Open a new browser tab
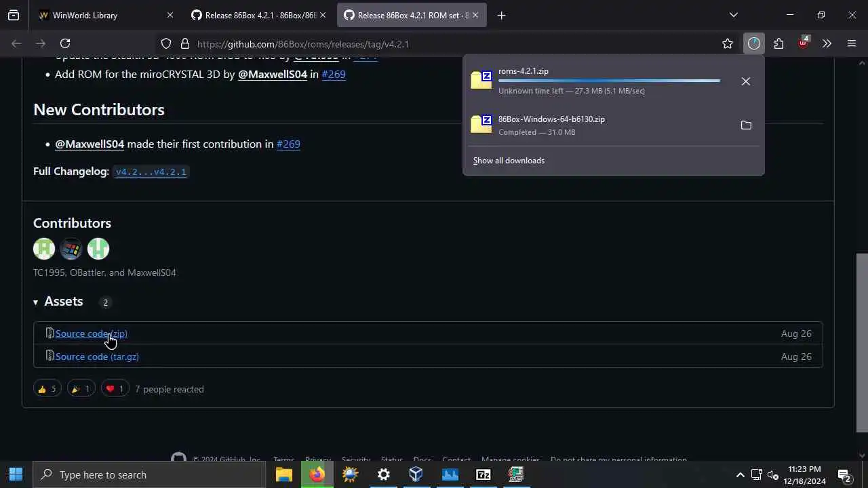Image resolution: width=868 pixels, height=488 pixels. tap(501, 15)
